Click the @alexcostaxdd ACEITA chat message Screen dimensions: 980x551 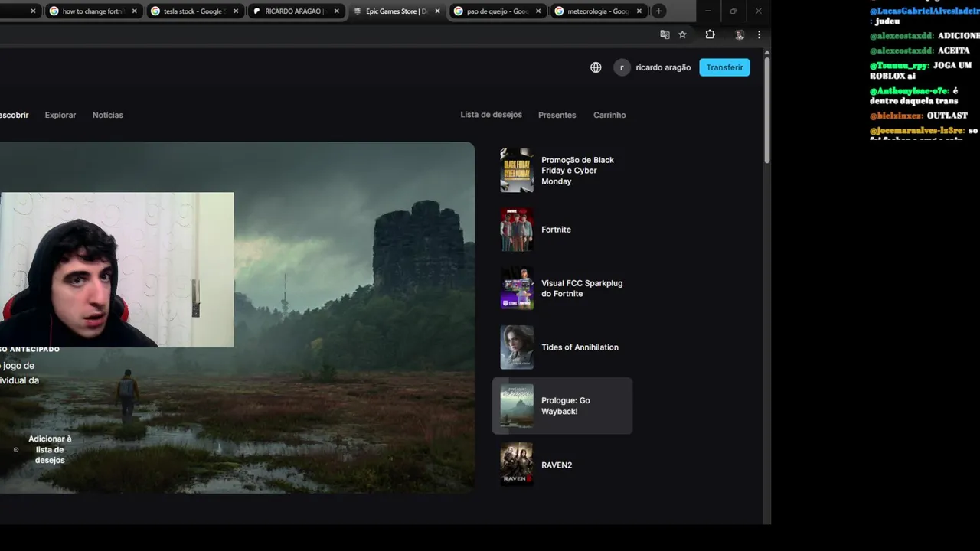[x=920, y=51]
